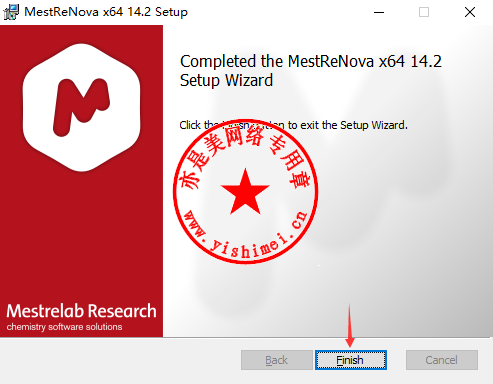Click the 'MestReNova x64 14.2 Setup' window title

[x=106, y=12]
